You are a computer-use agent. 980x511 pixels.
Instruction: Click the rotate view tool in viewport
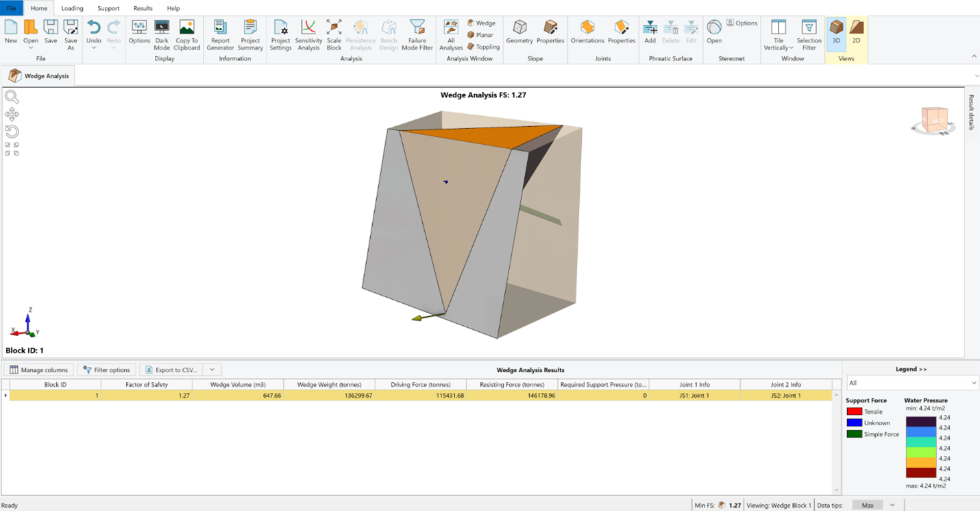[x=12, y=131]
